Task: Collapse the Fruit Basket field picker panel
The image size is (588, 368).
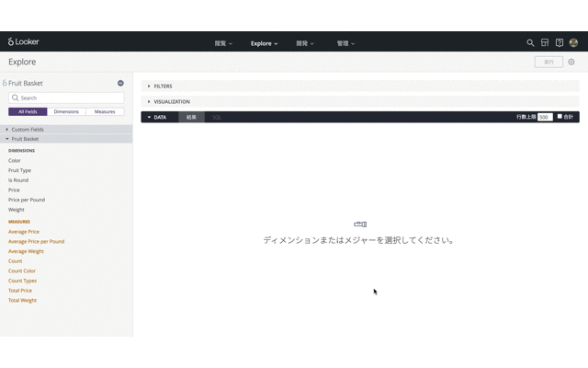Action: (120, 83)
